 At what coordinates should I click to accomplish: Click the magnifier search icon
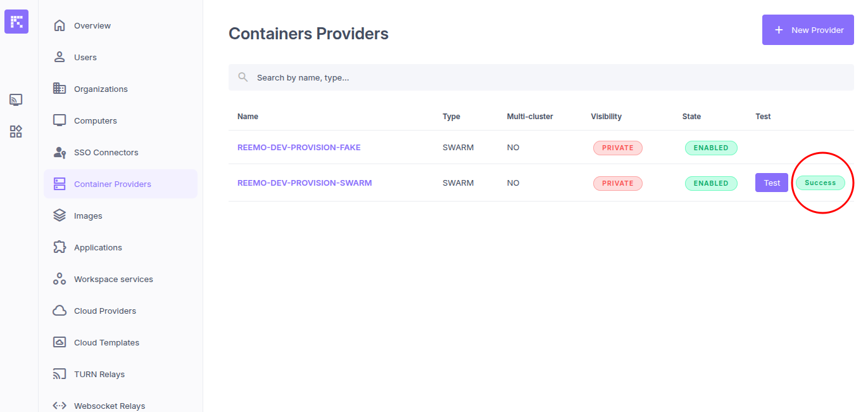242,77
